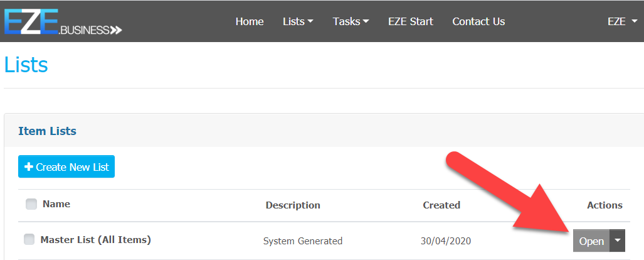The height and width of the screenshot is (260, 644).
Task: Click the 30/04/2020 created date
Action: [446, 241]
